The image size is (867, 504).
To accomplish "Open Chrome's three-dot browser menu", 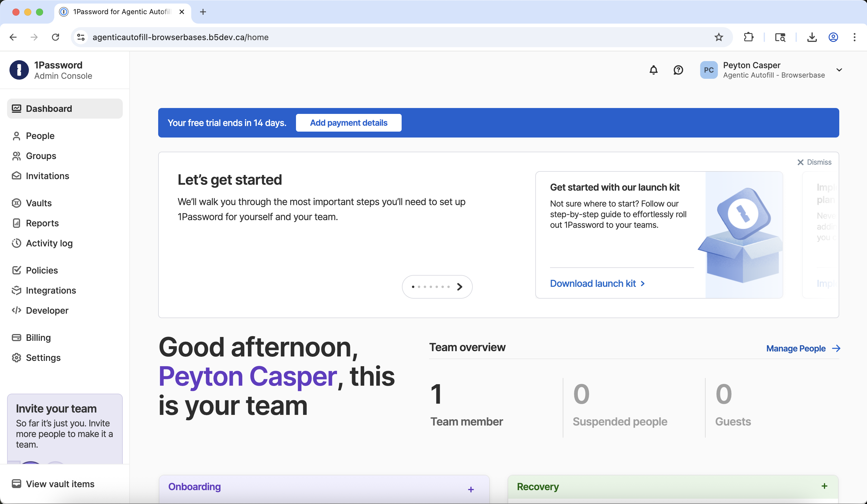I will [855, 37].
